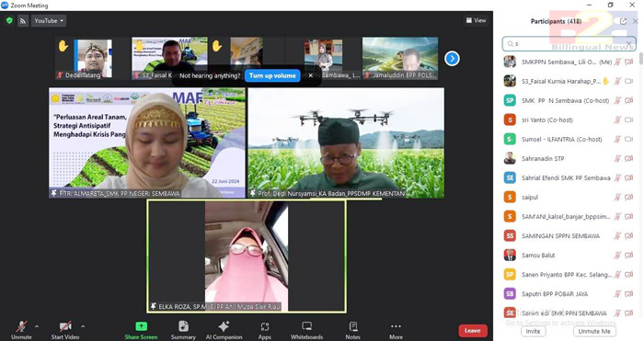Open AI Companion
This screenshot has width=644, height=341.
[224, 330]
